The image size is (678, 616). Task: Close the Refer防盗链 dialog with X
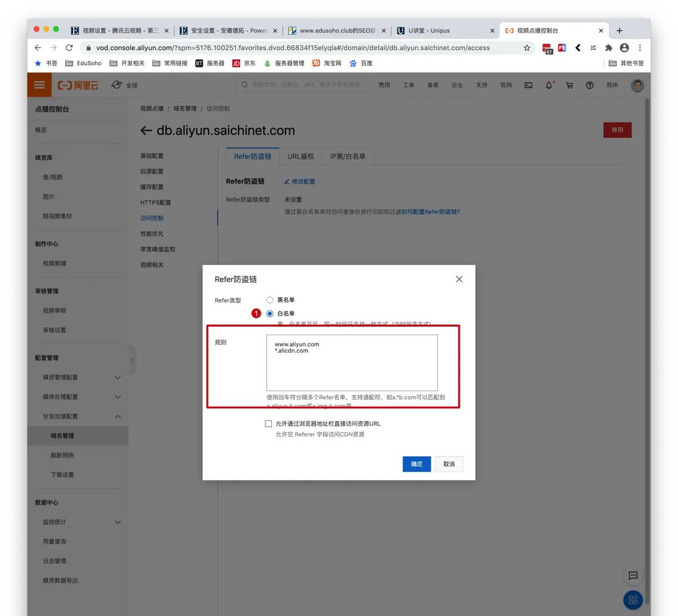tap(459, 279)
